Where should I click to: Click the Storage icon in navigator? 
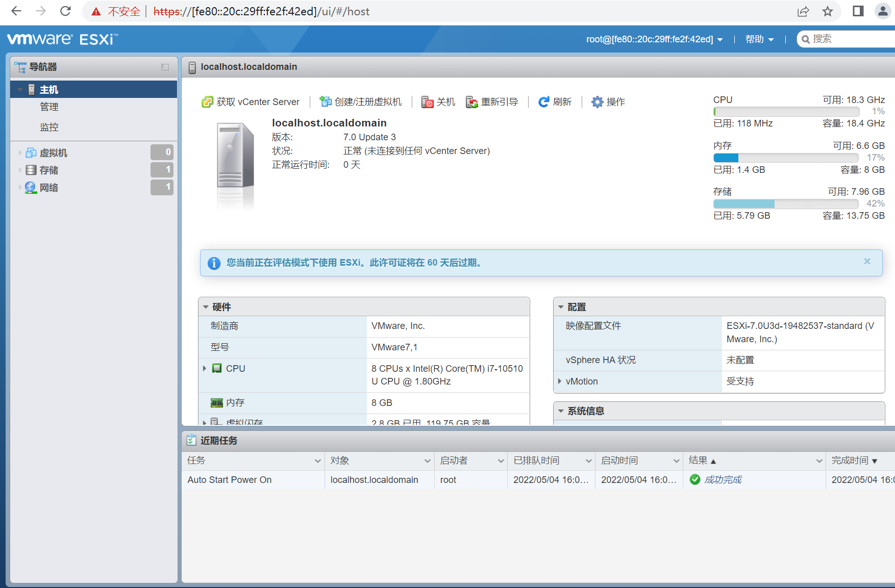[x=31, y=170]
